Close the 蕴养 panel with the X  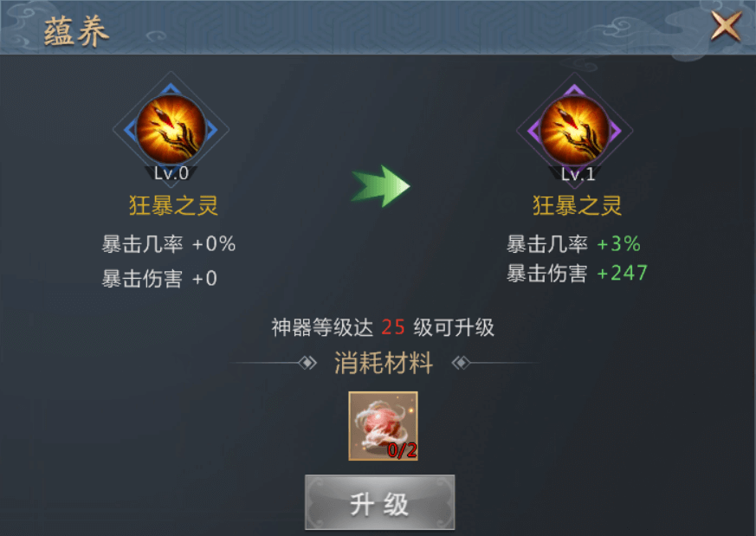(x=726, y=26)
